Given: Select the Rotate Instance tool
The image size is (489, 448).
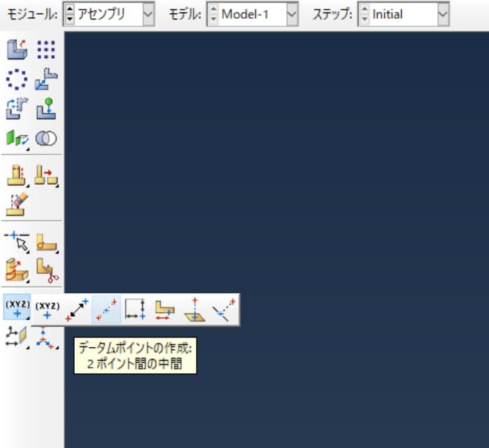Looking at the screenshot, I should pos(17,108).
